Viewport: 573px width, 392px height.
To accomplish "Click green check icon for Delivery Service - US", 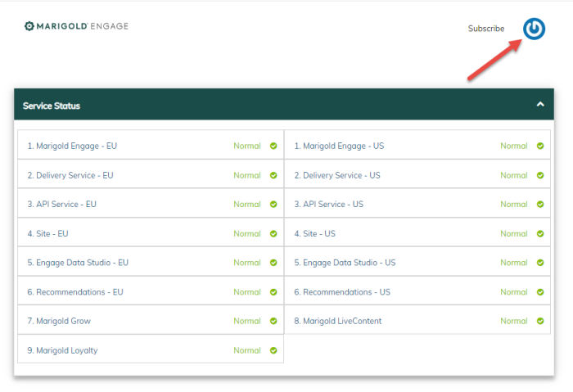I will tap(540, 175).
